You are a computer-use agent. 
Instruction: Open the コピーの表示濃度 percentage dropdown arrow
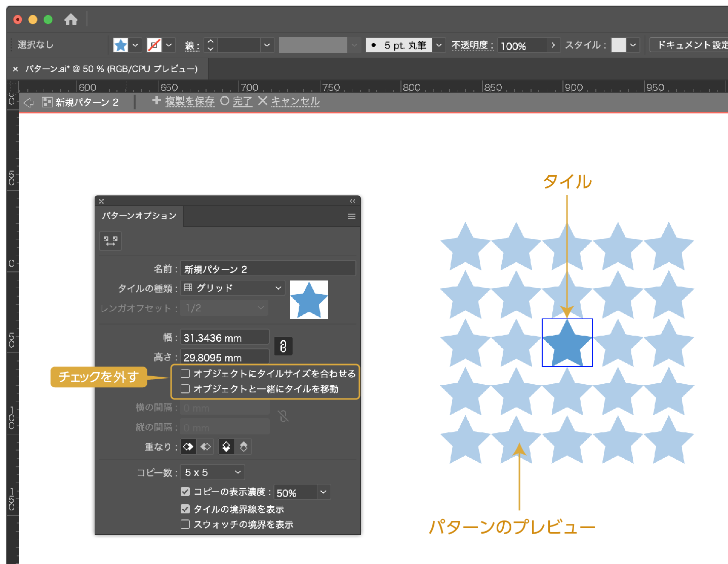tap(323, 492)
